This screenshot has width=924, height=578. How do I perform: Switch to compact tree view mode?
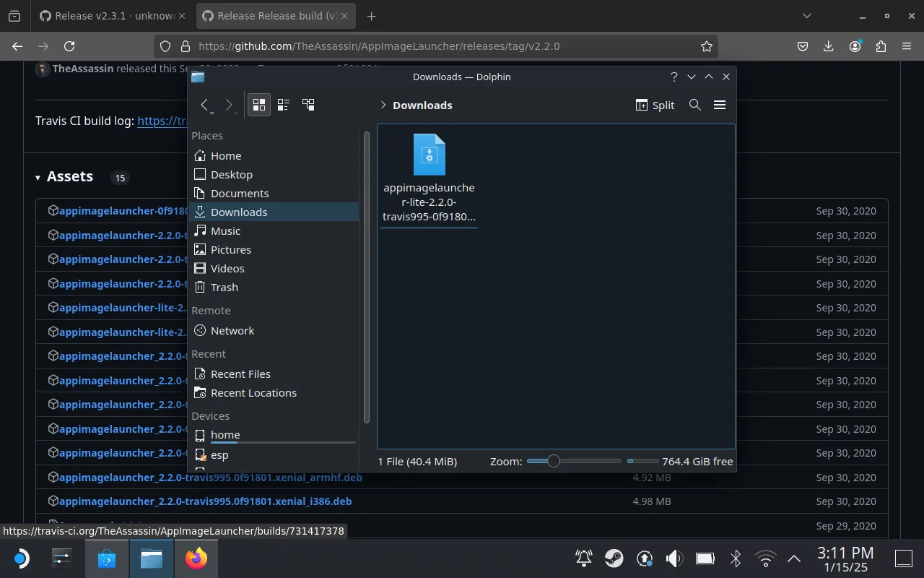click(308, 104)
